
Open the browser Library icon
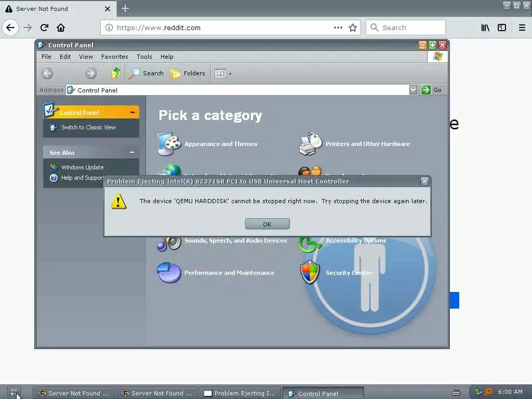[x=485, y=28]
